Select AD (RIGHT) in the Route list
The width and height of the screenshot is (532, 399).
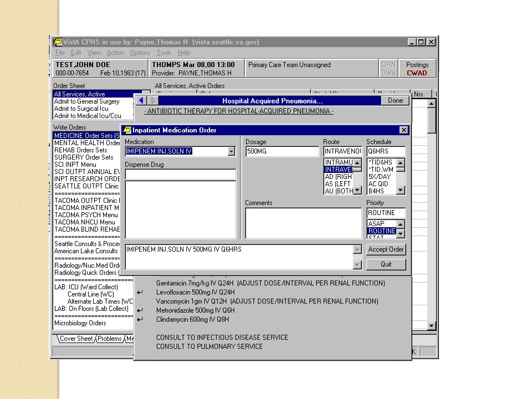(x=339, y=177)
